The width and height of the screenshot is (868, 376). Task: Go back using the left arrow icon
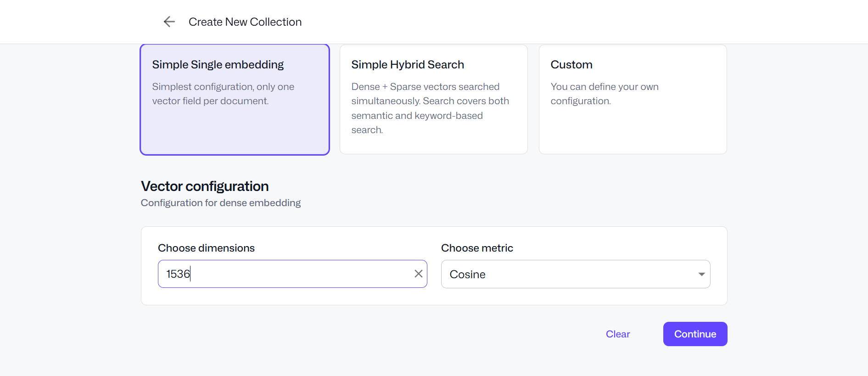click(169, 22)
